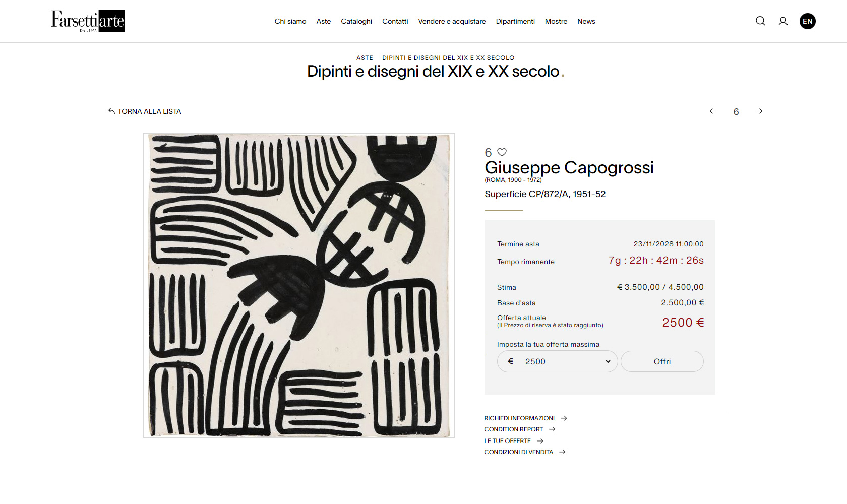Open the Aste menu item

(324, 21)
